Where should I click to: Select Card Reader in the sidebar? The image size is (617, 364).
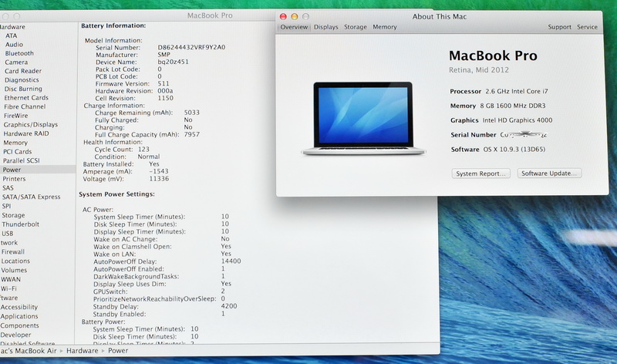pyautogui.click(x=23, y=71)
